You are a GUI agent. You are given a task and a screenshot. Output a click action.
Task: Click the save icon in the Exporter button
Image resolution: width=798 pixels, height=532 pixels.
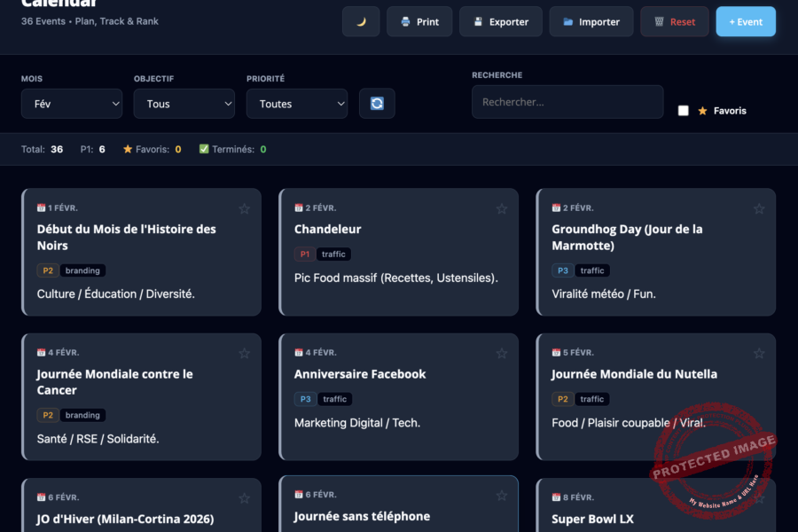[478, 20]
